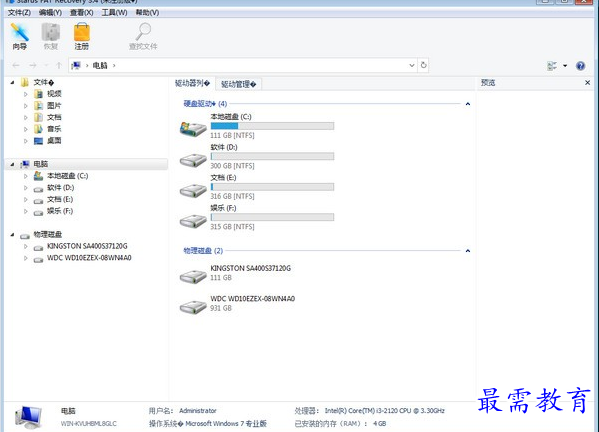Select 文档 (E:) in the tree
Viewport: 599px width, 432px height.
[x=60, y=199]
